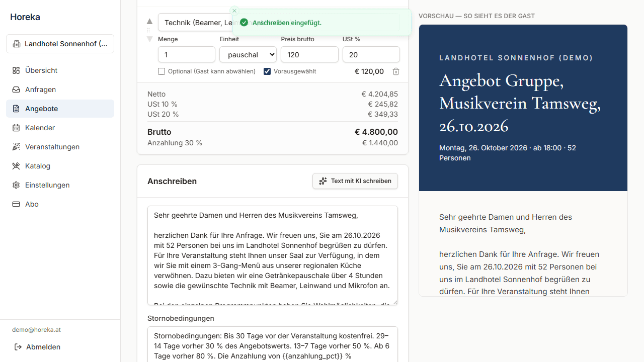Open Einstellungen in the sidebar
644x362 pixels.
tap(60, 185)
